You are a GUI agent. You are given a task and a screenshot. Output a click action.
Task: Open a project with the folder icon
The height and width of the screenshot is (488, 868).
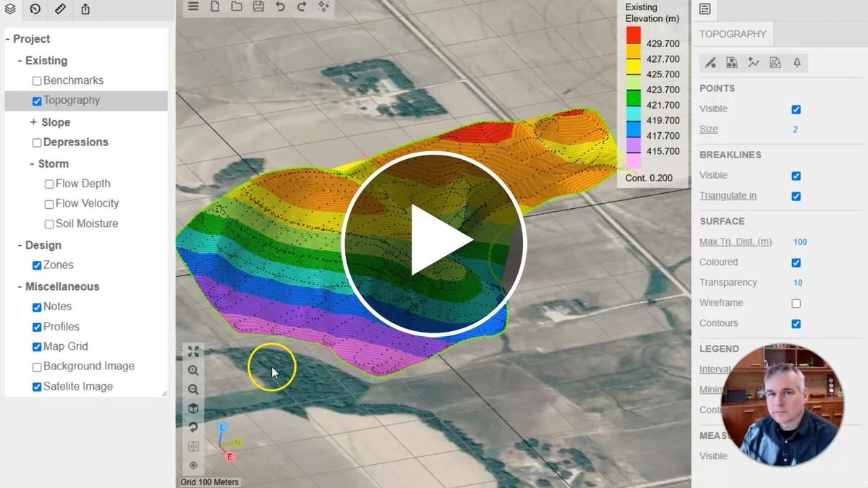[x=237, y=7]
